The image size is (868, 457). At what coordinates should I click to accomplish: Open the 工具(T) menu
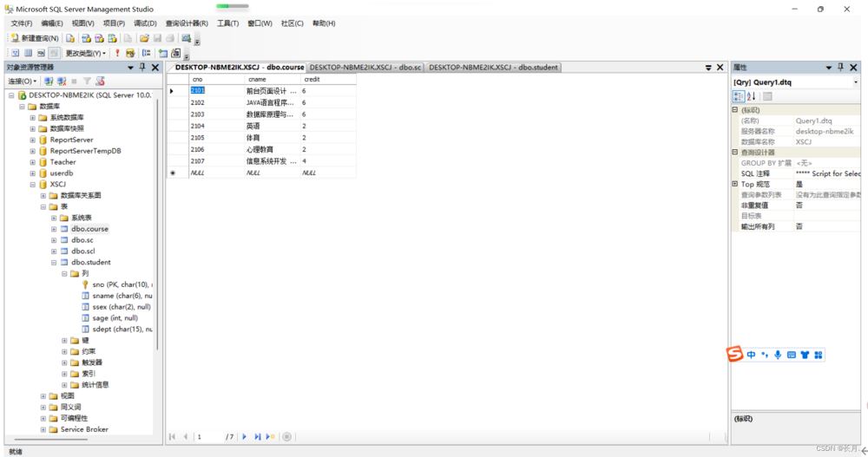coord(227,23)
